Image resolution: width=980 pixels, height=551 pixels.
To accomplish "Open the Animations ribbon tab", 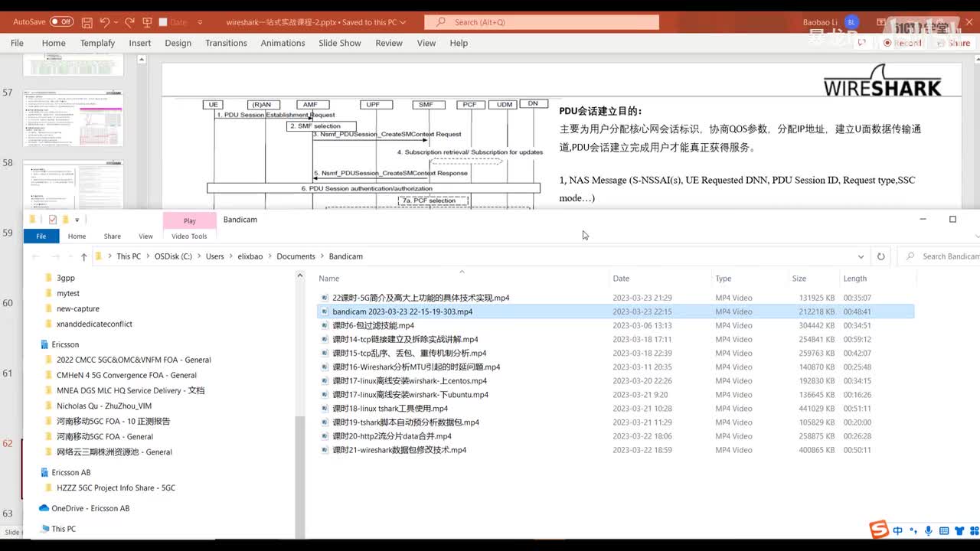I will coord(283,43).
